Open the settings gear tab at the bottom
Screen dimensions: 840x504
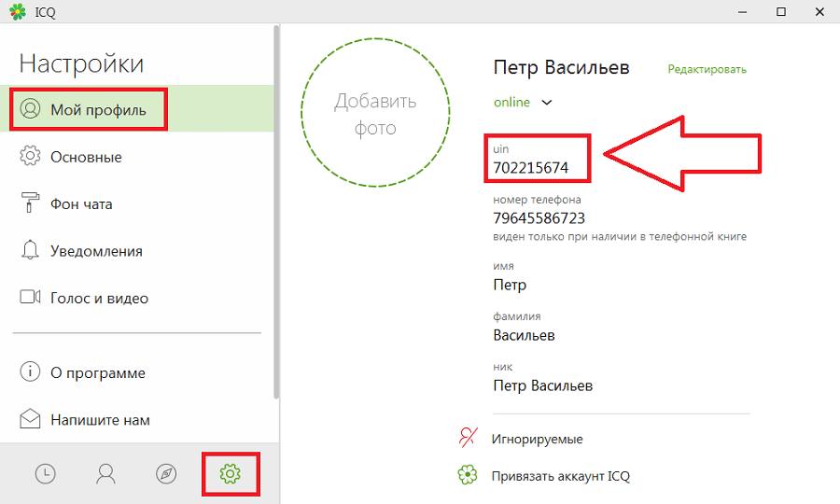[x=231, y=473]
